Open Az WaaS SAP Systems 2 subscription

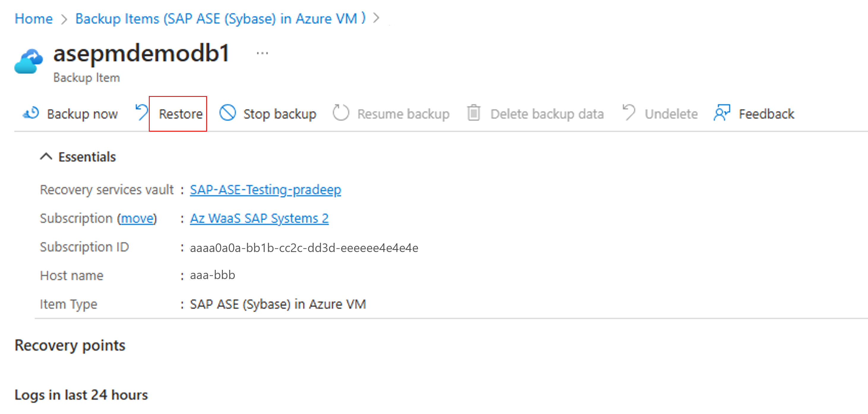(x=259, y=218)
